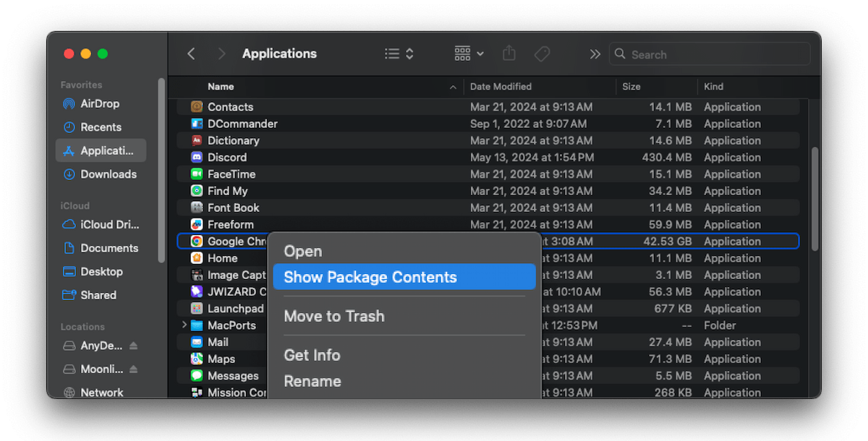Screen dimensions: 868x441
Task: Click the Dictionary app icon
Action: pos(197,140)
